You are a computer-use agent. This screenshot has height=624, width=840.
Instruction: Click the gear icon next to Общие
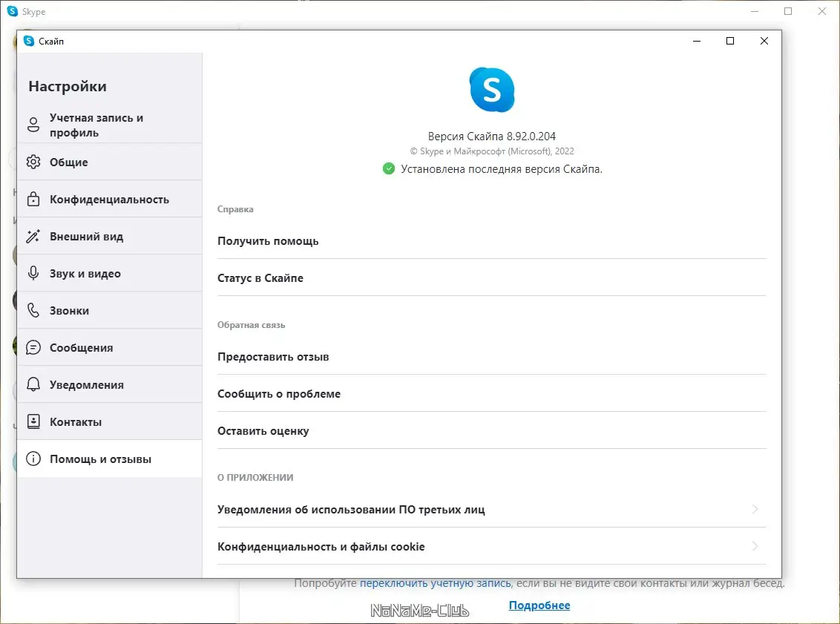tap(33, 162)
